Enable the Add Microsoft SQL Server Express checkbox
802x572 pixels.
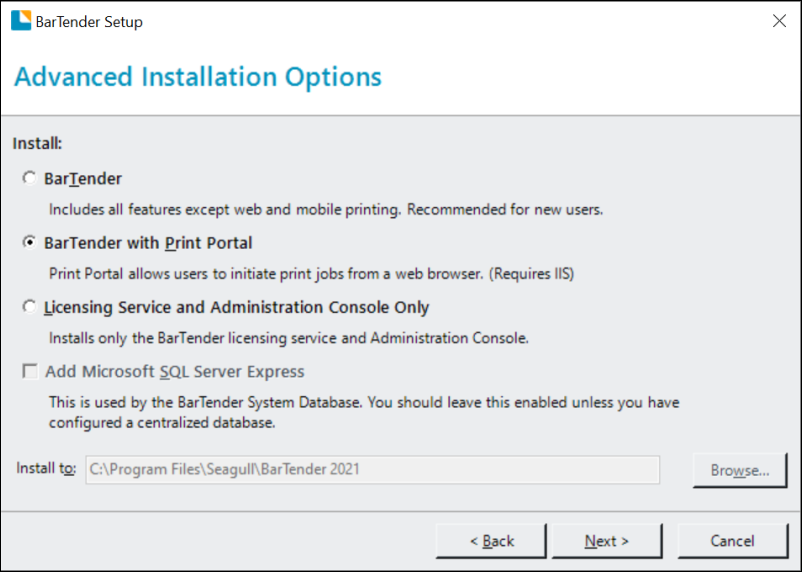coord(30,372)
